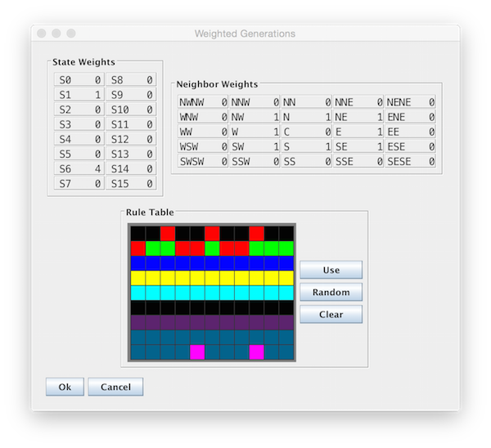This screenshot has height=448, width=491.
Task: Edit the N neighbor weight
Action: [x=307, y=117]
